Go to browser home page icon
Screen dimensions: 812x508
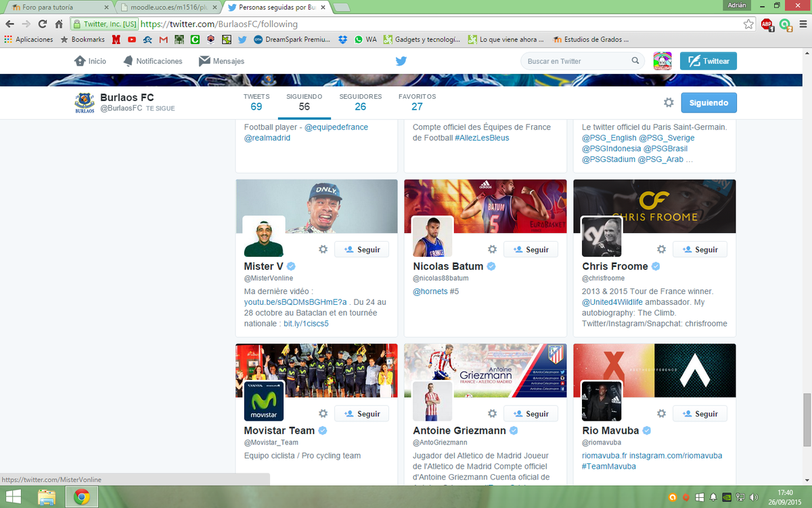pos(59,24)
